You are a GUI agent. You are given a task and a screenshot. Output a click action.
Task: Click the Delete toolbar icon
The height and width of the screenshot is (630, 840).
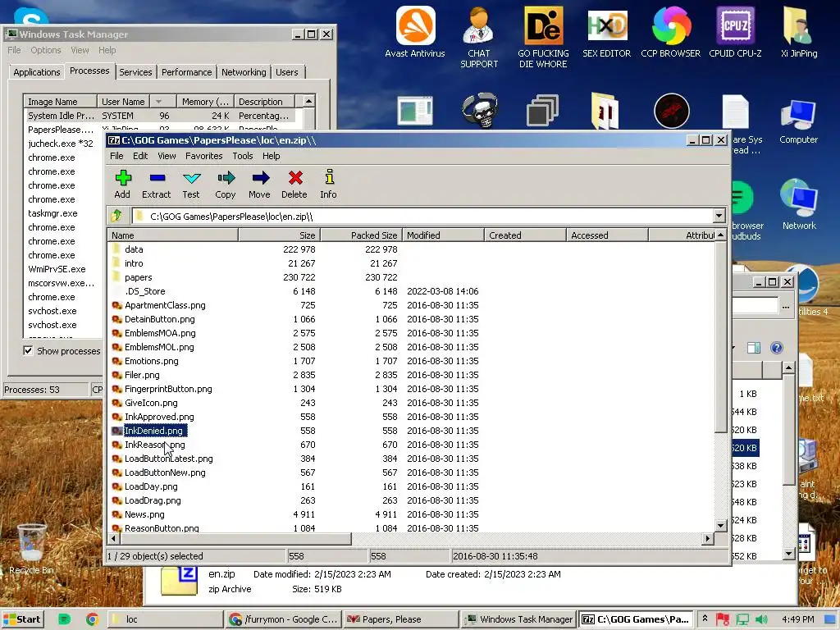294,184
